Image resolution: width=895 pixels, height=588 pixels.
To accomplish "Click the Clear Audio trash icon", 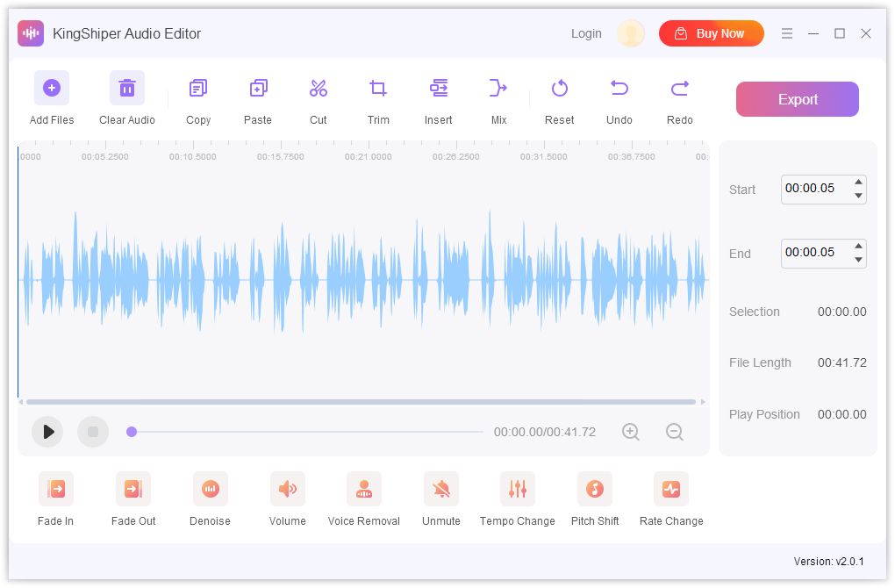I will tap(126, 88).
